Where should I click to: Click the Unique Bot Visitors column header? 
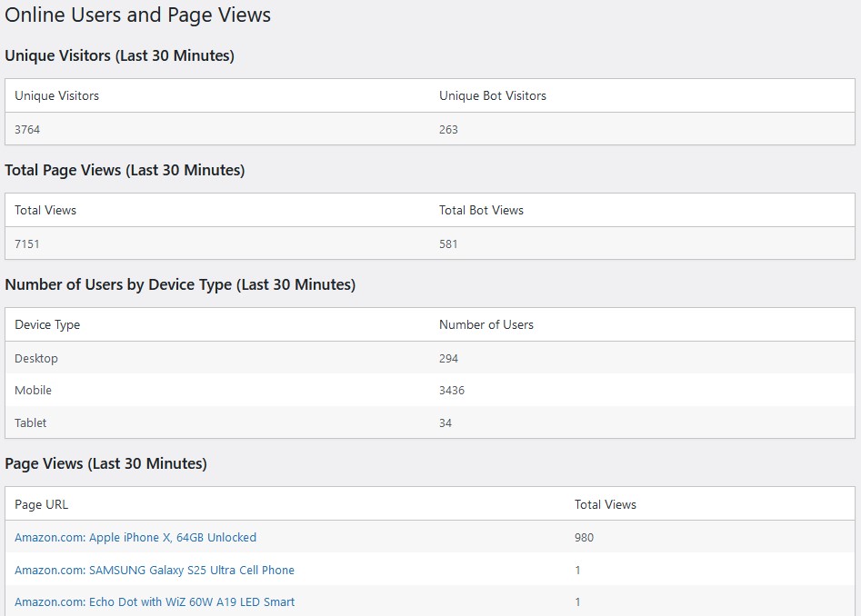click(x=493, y=95)
